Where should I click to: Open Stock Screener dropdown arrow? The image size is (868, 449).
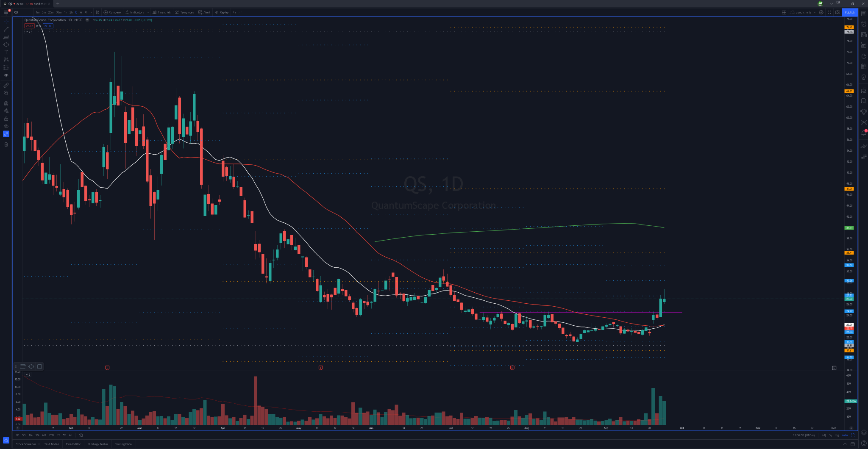click(x=39, y=444)
